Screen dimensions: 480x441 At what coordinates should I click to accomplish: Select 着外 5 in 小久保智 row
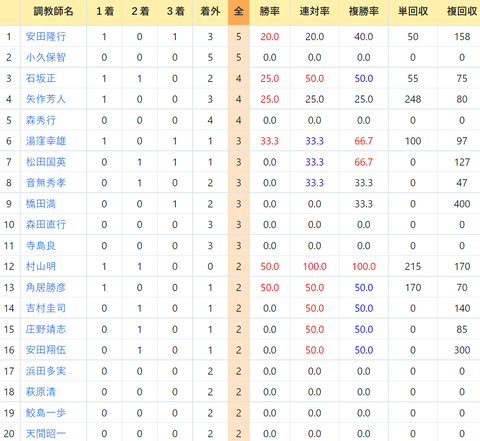coord(210,57)
